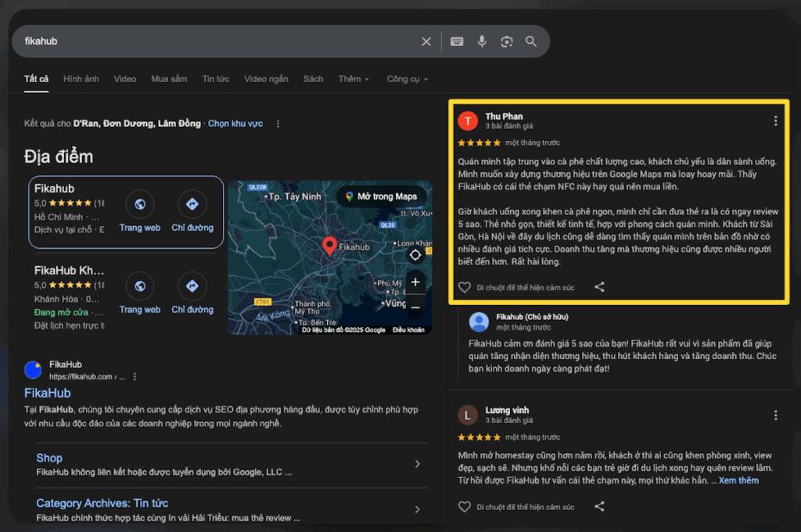Click Xem thêm on Lương vinh's review
801x532 pixels.
click(x=738, y=480)
